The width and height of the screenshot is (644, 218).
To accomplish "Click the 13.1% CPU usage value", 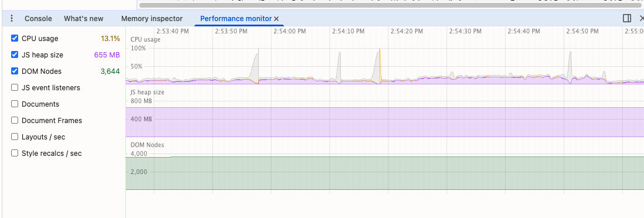I will click(x=111, y=39).
